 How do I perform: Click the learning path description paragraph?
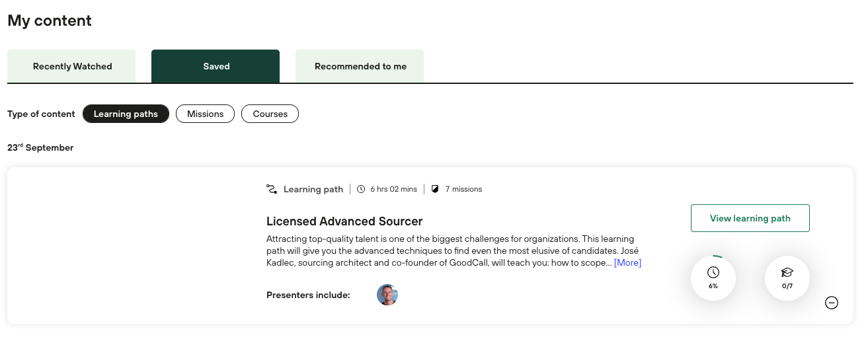pos(450,251)
